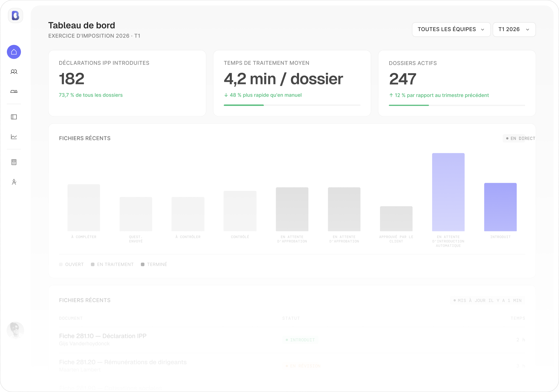Click the Dossiers actifs progress bar
559x392 pixels.
457,105
